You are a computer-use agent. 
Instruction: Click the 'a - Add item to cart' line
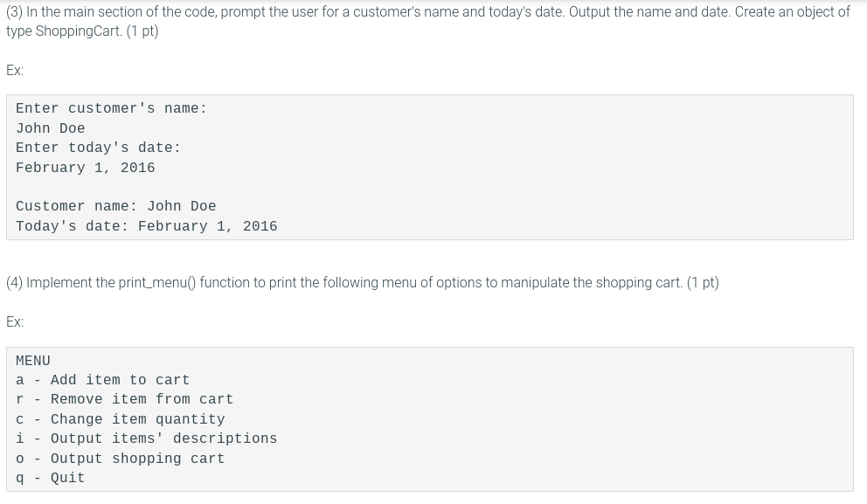click(102, 380)
